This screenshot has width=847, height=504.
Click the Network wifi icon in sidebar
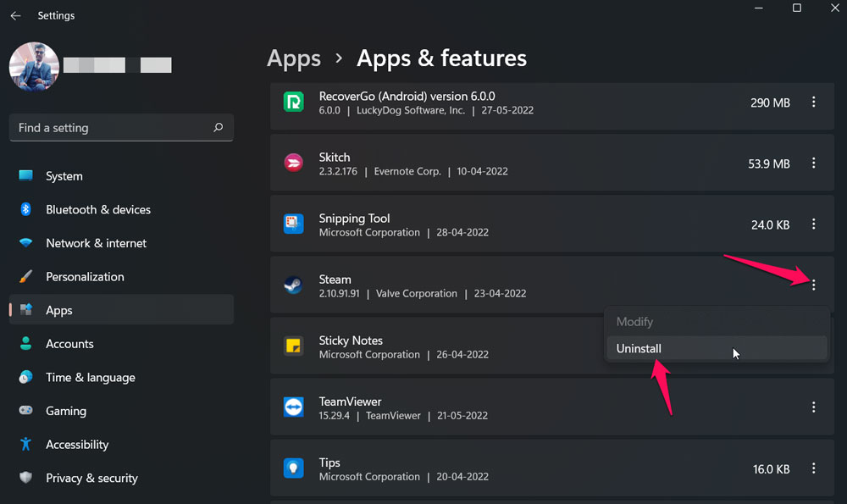coord(25,242)
